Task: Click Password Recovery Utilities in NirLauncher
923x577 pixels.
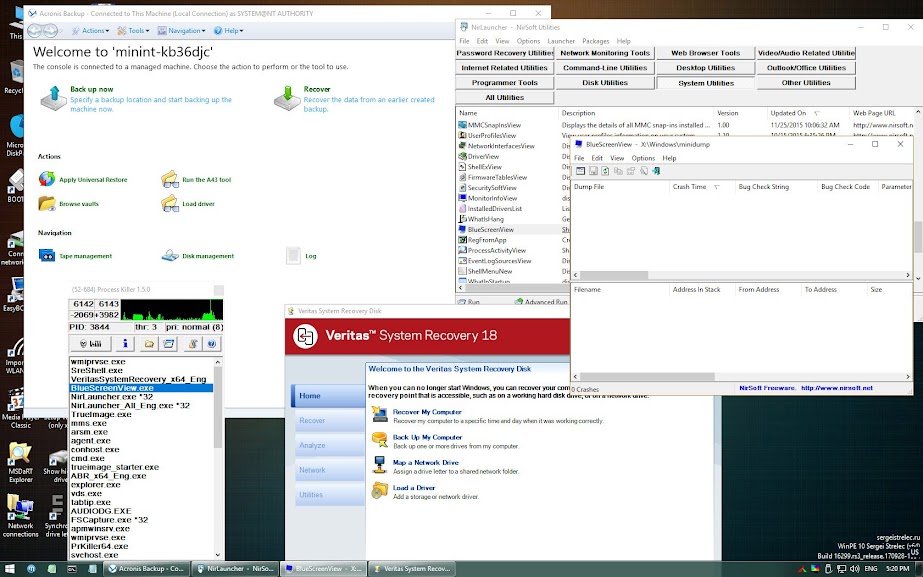Action: (505, 53)
